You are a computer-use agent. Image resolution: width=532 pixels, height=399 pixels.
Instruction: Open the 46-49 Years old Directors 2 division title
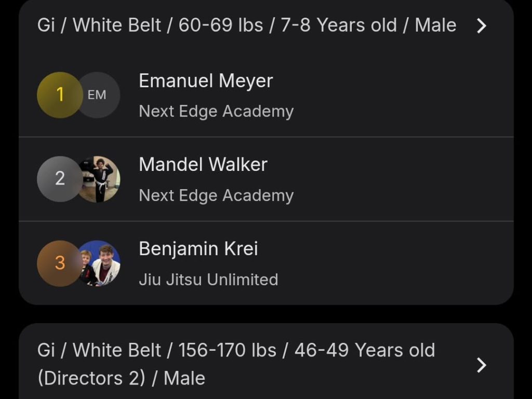click(236, 351)
